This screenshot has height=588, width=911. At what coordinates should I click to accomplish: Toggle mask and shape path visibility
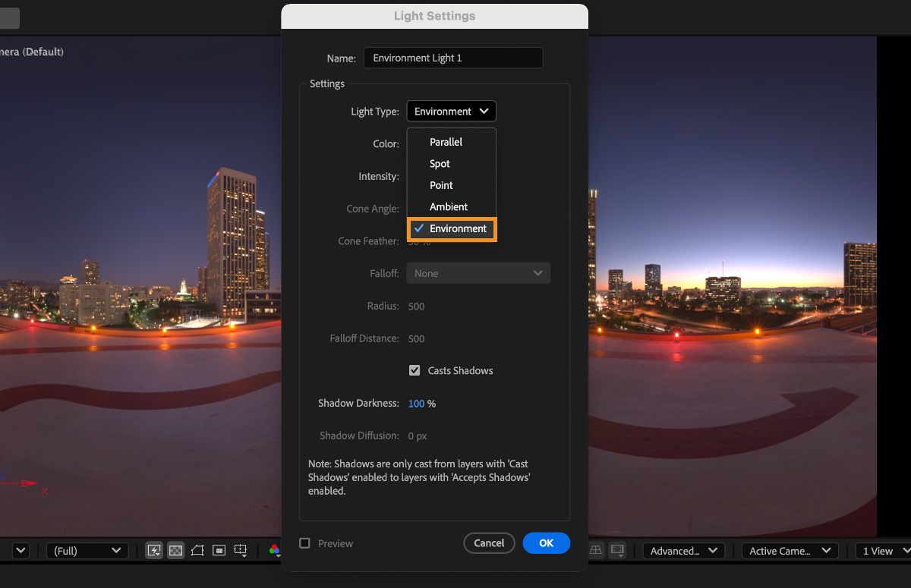pos(197,551)
